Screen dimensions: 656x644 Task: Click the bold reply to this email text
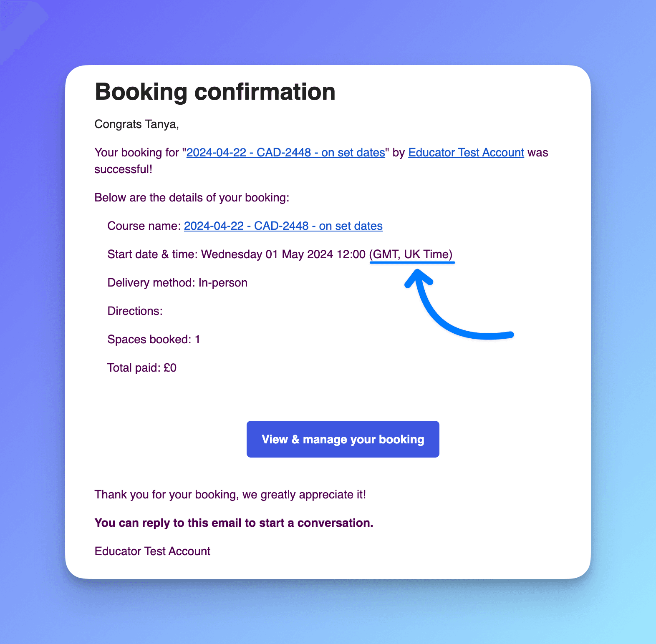pyautogui.click(x=234, y=523)
